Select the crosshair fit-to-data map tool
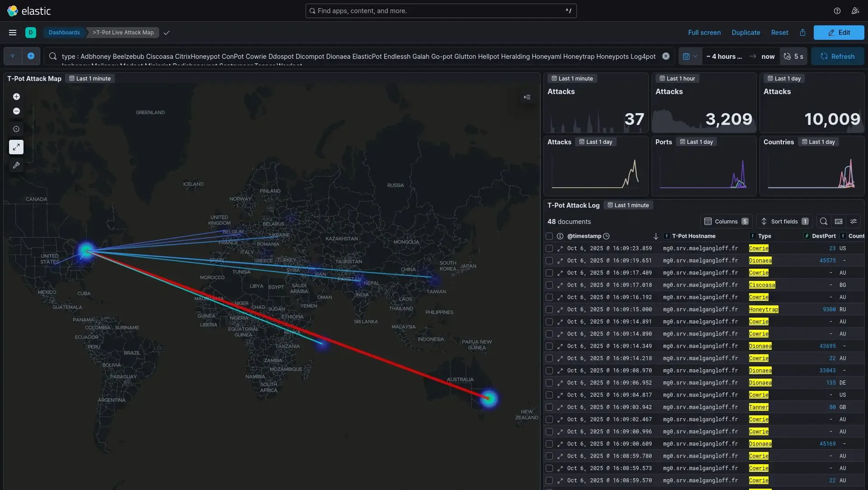868x490 pixels. click(x=16, y=129)
